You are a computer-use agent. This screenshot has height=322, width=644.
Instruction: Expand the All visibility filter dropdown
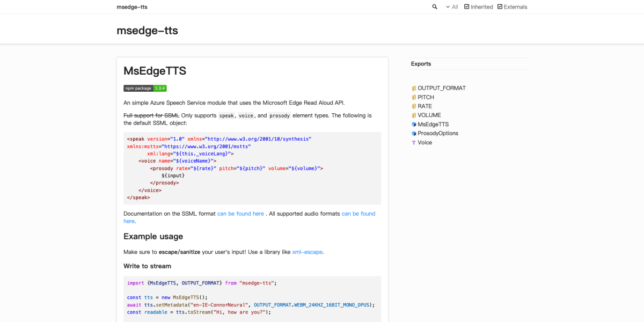[x=452, y=7]
